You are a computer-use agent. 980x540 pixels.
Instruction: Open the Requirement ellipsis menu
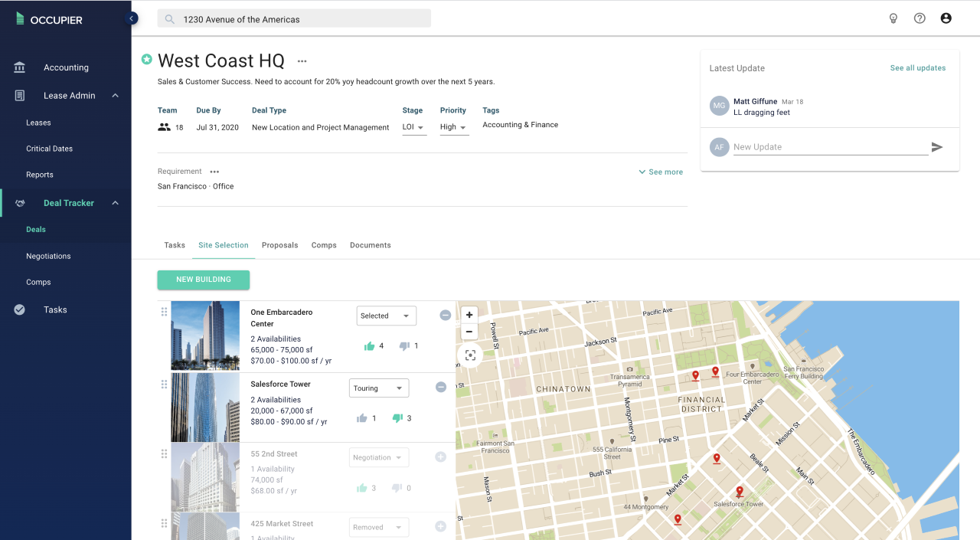[x=214, y=172]
